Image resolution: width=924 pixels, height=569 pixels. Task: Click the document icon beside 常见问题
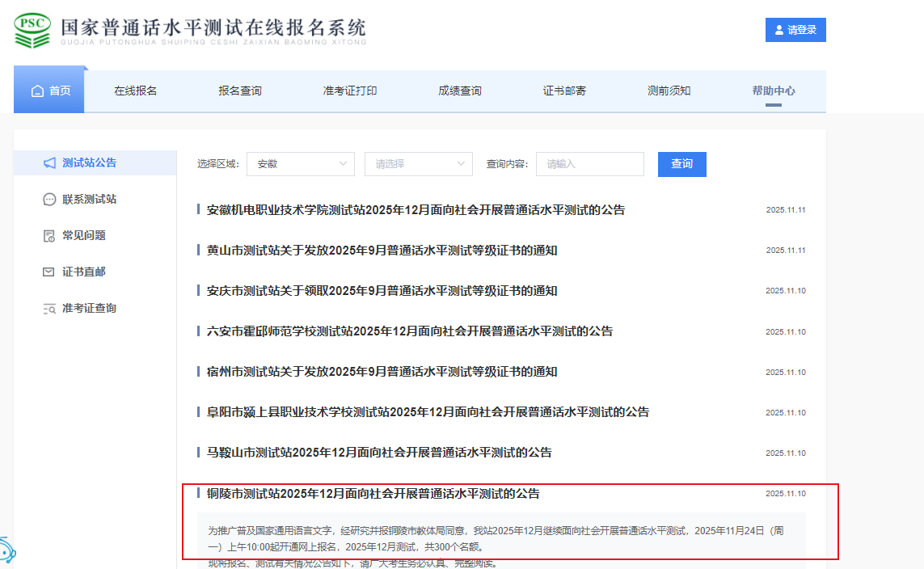point(49,236)
